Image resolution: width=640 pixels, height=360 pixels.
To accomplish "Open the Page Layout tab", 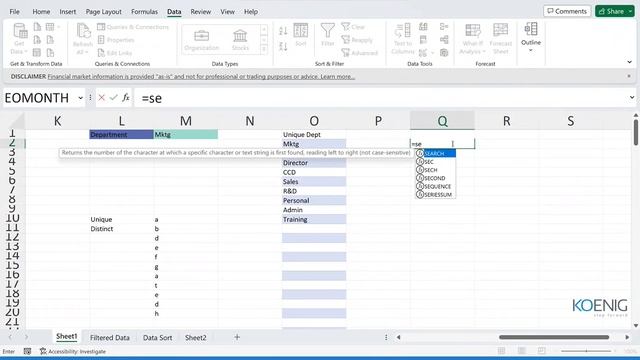I will pyautogui.click(x=104, y=11).
